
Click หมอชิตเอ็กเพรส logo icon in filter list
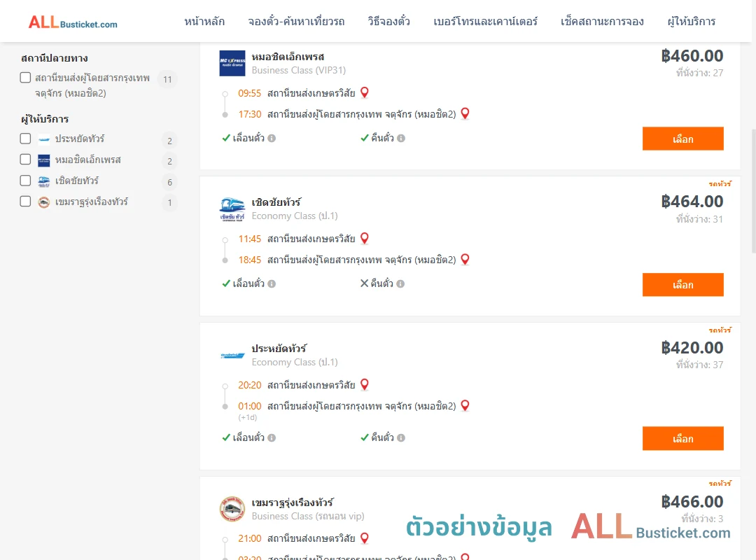coord(44,160)
